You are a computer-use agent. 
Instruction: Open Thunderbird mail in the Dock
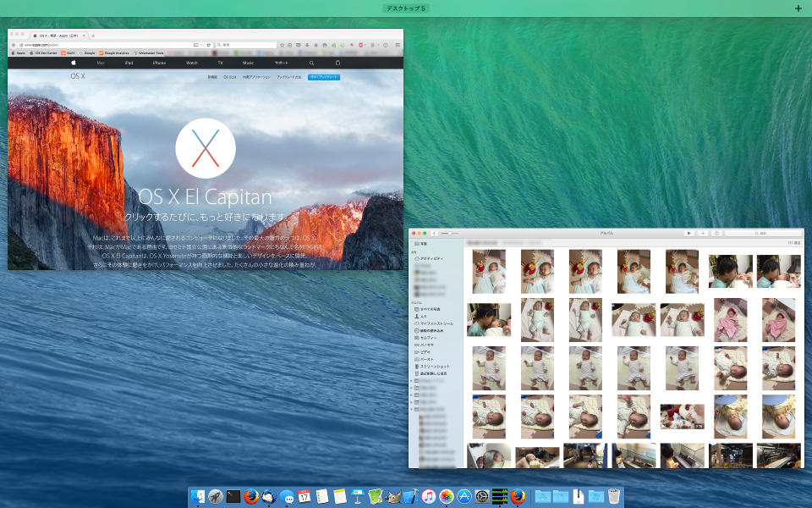coord(269,497)
